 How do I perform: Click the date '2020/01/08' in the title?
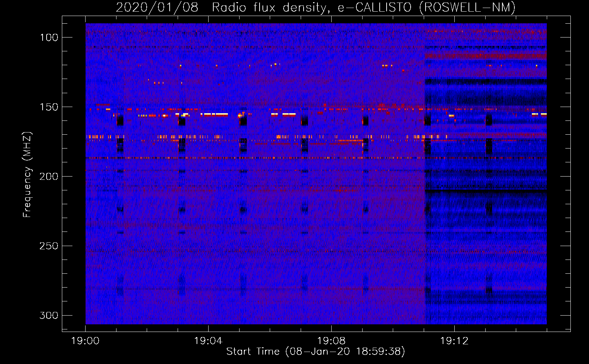tap(157, 7)
